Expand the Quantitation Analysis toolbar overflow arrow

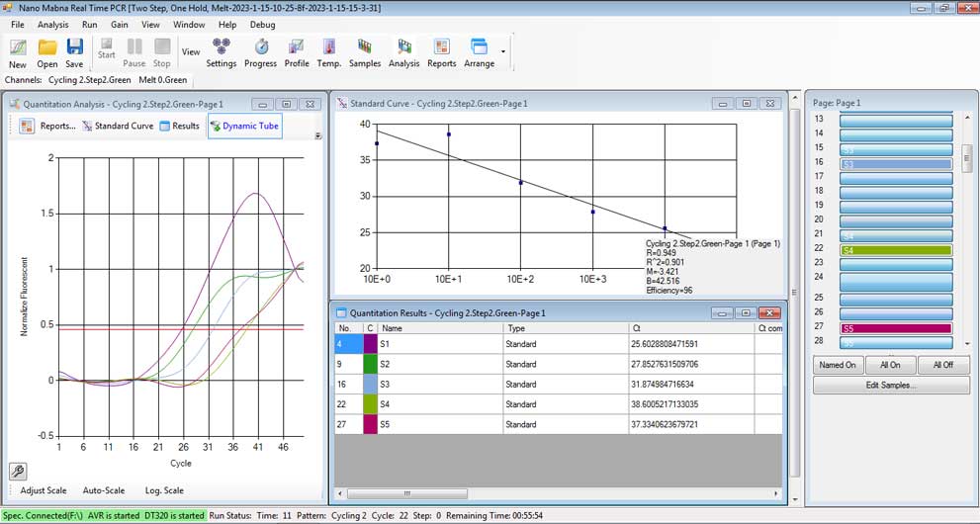tap(317, 136)
